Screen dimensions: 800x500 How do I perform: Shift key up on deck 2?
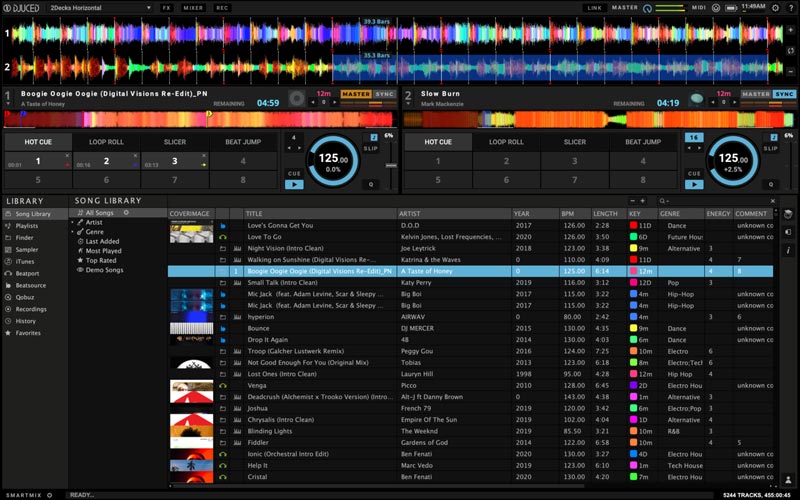pyautogui.click(x=734, y=103)
